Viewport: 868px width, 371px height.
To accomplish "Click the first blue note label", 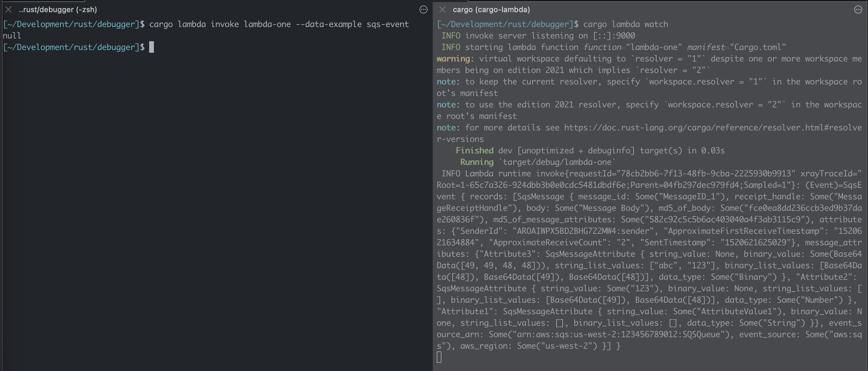I will (x=446, y=82).
